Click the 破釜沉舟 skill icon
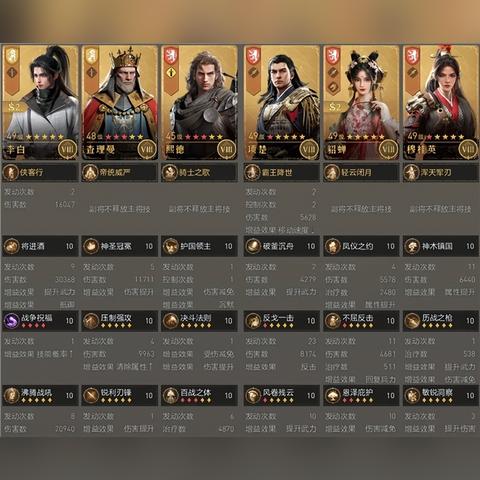This screenshot has width=480, height=480. pos(253,246)
